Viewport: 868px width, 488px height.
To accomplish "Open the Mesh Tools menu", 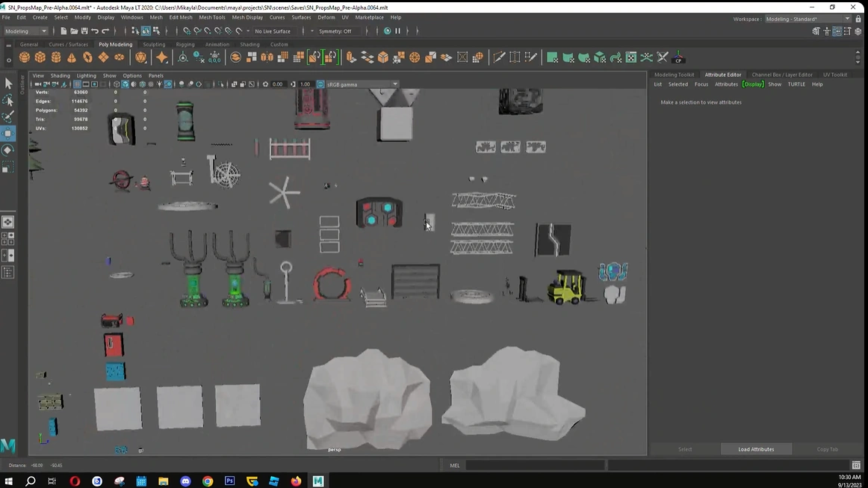I will point(211,17).
